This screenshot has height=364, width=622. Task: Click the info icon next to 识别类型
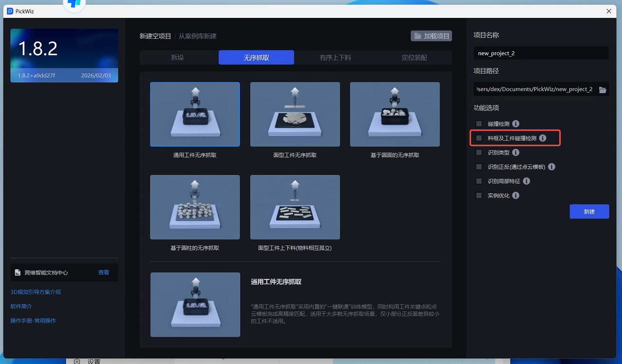click(x=516, y=152)
